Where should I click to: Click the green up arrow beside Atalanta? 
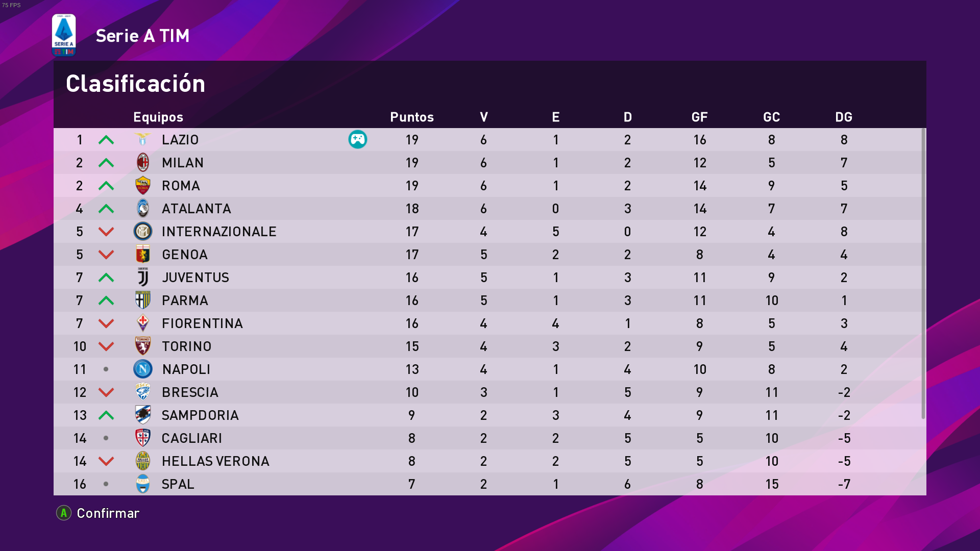point(106,209)
